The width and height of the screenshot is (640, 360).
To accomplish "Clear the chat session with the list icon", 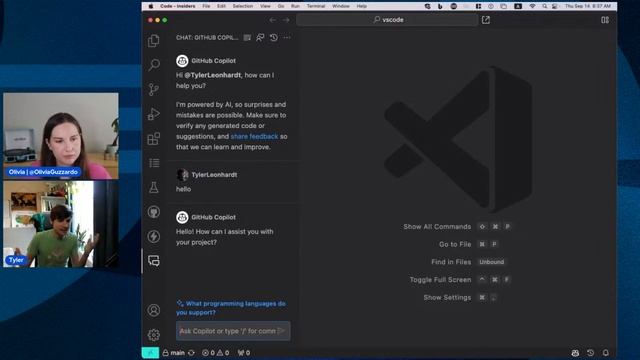I will click(247, 38).
